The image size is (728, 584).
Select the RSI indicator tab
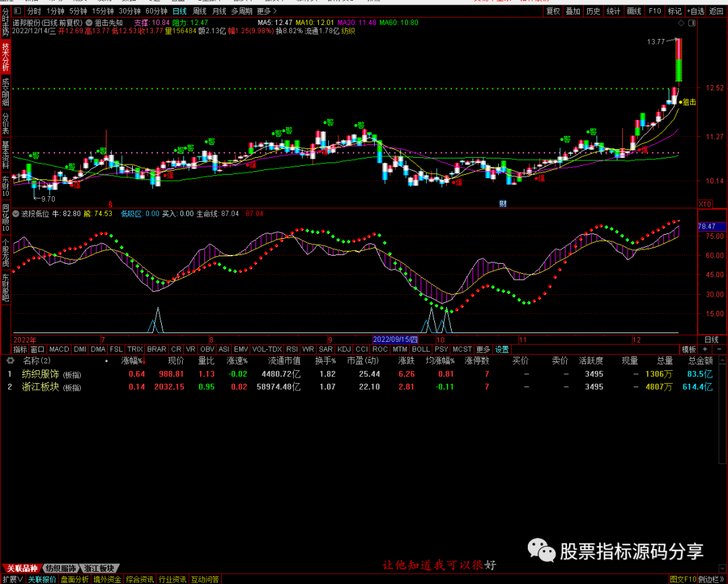292,349
